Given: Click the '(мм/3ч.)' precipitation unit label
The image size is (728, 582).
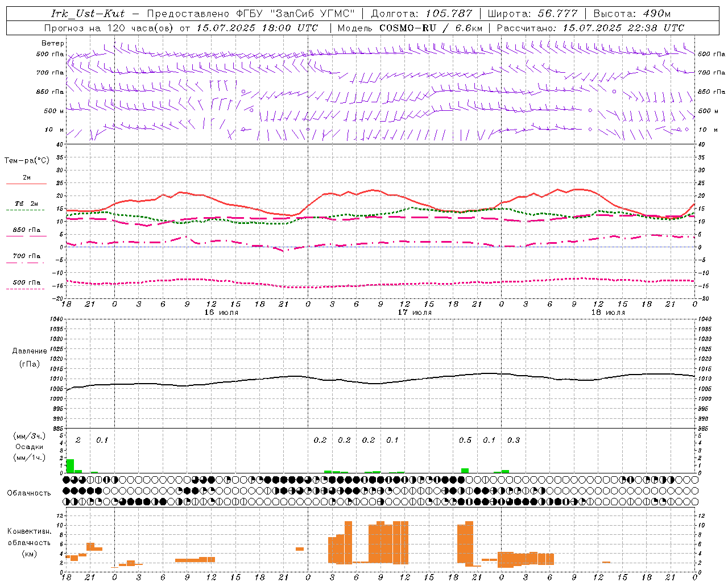Looking at the screenshot, I should point(29,436).
